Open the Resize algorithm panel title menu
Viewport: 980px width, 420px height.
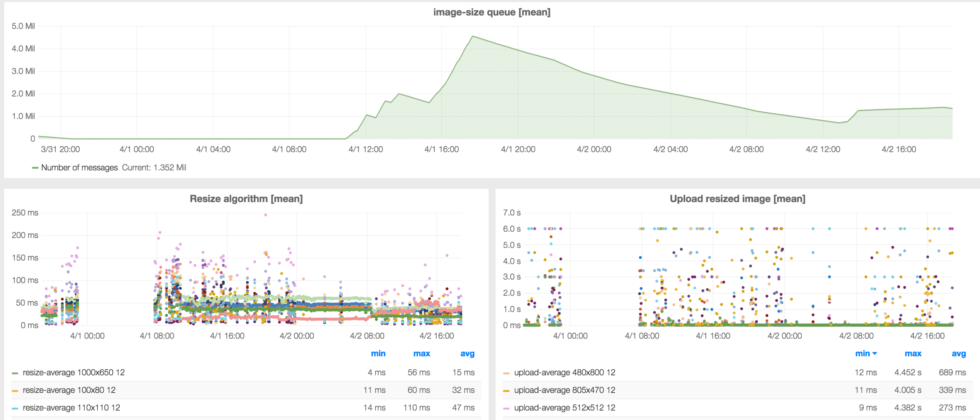pyautogui.click(x=246, y=198)
